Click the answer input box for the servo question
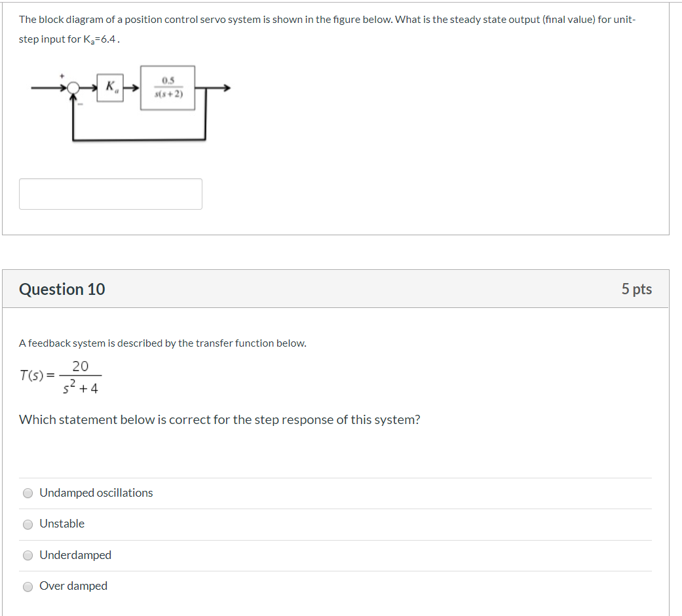The height and width of the screenshot is (616, 682). click(110, 193)
